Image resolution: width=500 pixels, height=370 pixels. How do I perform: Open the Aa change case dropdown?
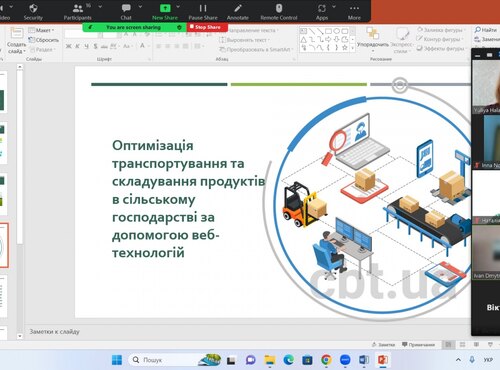coord(127,46)
